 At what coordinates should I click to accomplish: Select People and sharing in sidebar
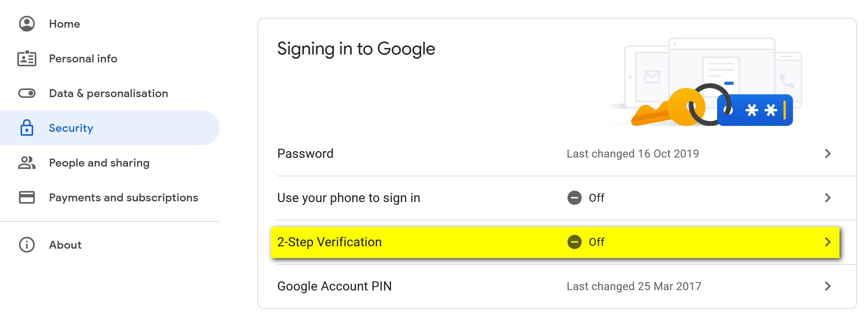99,163
